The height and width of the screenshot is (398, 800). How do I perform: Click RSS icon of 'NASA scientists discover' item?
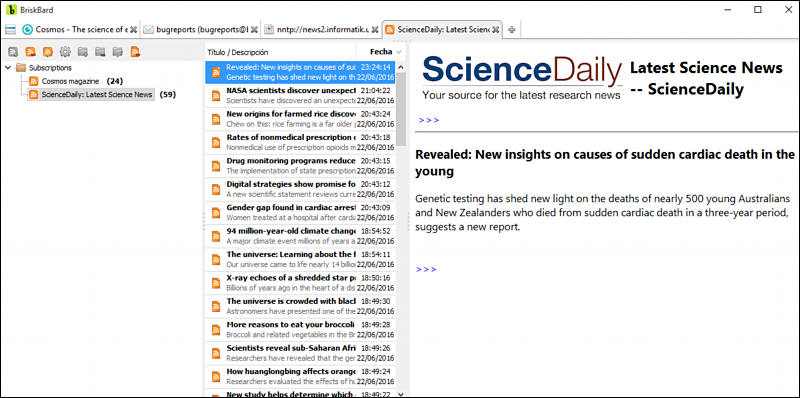(216, 95)
